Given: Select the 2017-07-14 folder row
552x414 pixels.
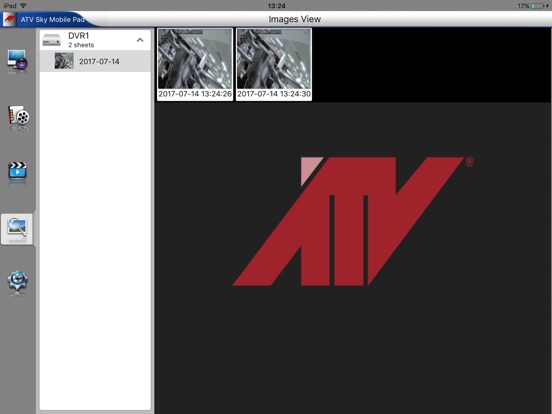Looking at the screenshot, I should coord(95,61).
